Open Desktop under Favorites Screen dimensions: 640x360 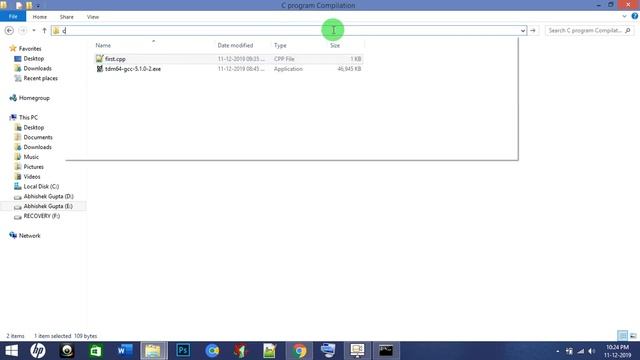[x=33, y=58]
